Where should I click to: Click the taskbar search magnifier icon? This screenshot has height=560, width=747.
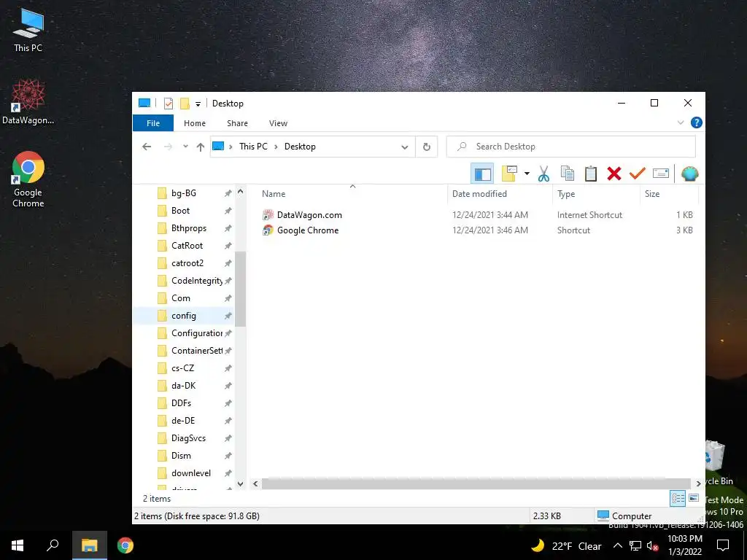coord(53,545)
